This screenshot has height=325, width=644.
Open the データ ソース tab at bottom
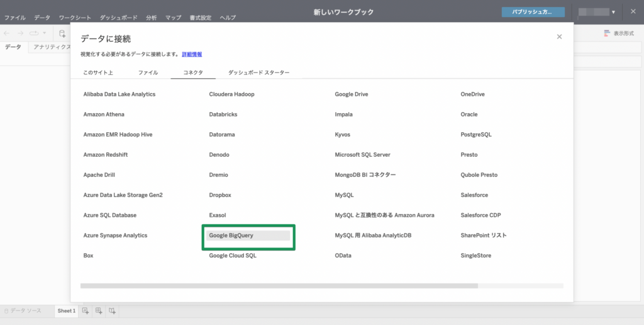pos(25,311)
